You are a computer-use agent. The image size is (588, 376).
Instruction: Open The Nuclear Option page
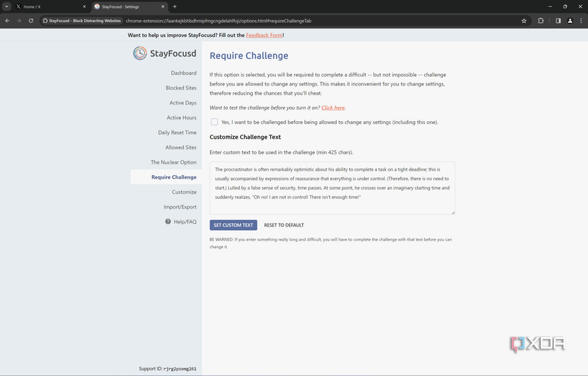[174, 162]
